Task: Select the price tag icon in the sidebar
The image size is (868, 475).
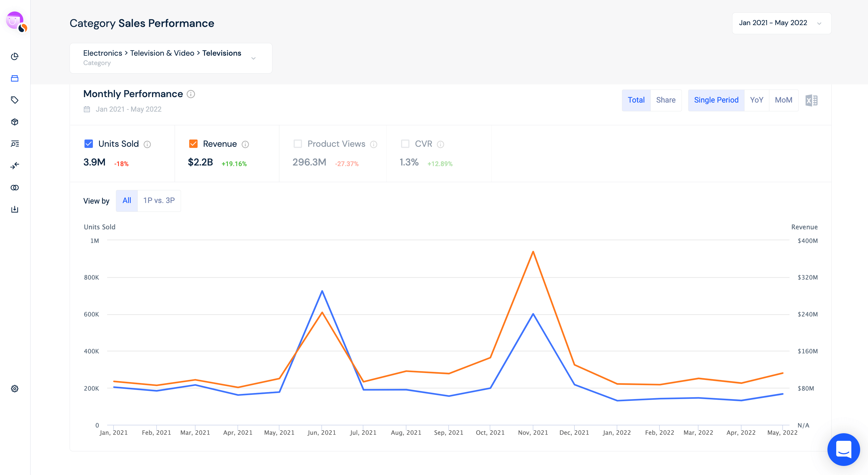Action: 15,100
